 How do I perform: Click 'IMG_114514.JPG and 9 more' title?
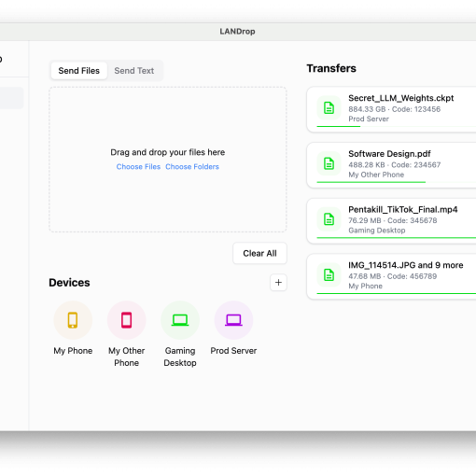pos(406,265)
